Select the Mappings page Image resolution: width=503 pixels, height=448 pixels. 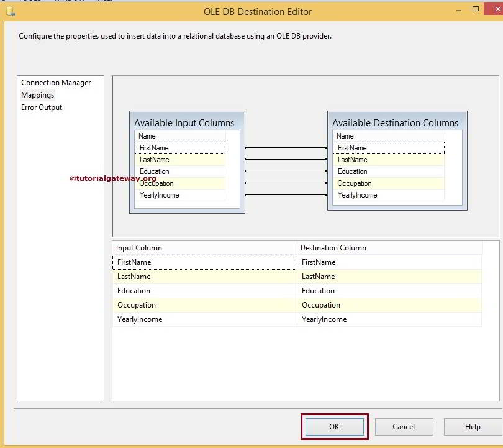point(37,94)
